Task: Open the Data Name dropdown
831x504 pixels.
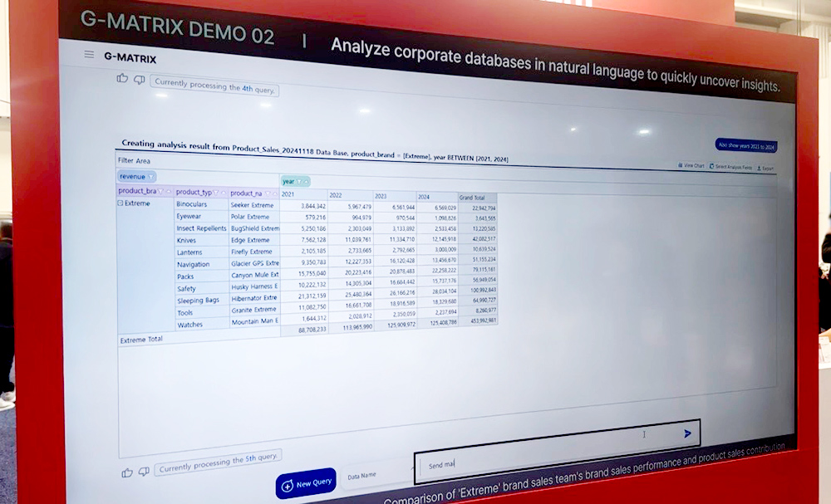Action: pos(377,475)
